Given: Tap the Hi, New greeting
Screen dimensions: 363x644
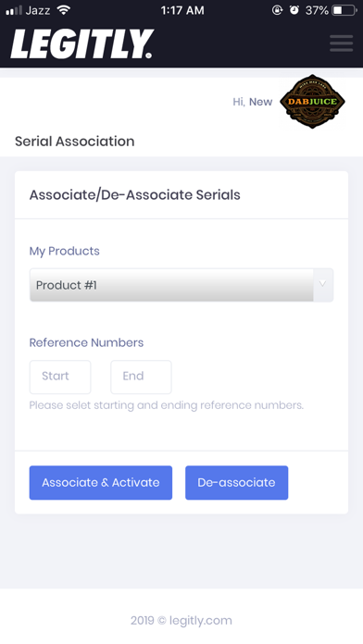Looking at the screenshot, I should pyautogui.click(x=253, y=102).
